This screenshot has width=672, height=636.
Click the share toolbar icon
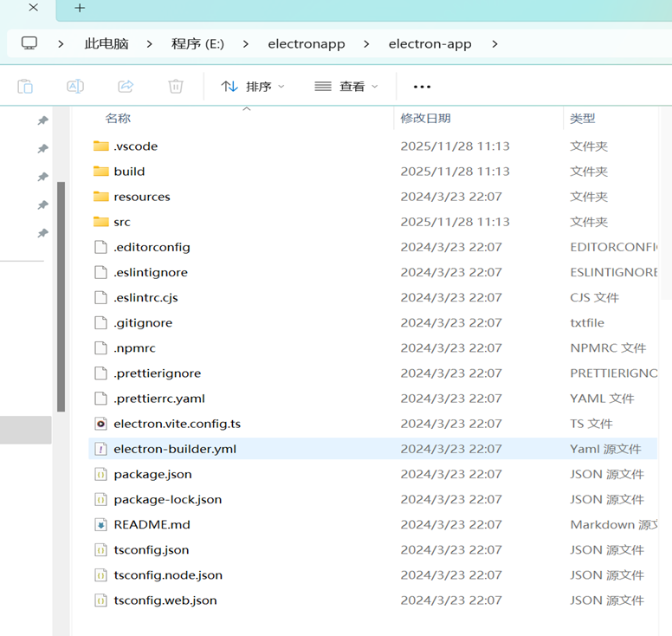click(126, 86)
